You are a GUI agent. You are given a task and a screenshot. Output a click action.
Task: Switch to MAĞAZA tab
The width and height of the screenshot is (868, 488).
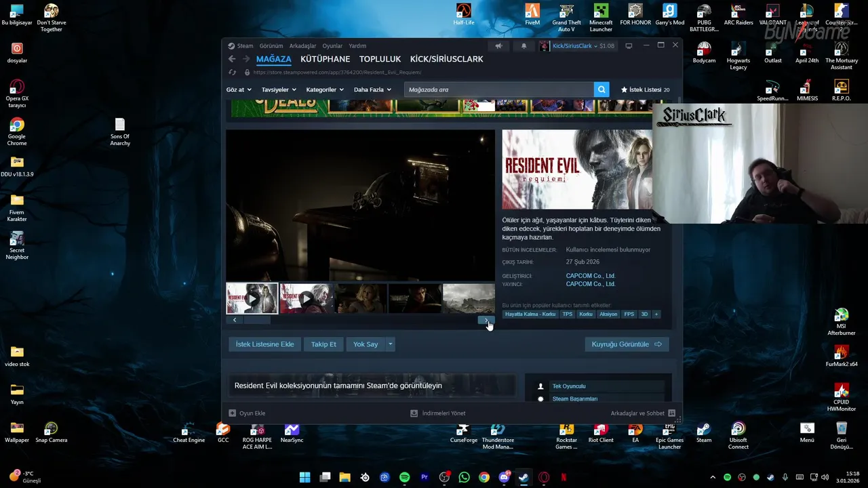[274, 59]
